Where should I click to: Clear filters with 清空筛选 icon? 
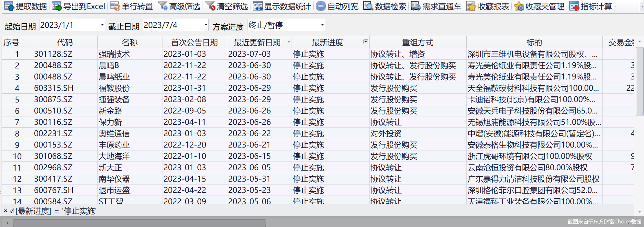(x=210, y=6)
